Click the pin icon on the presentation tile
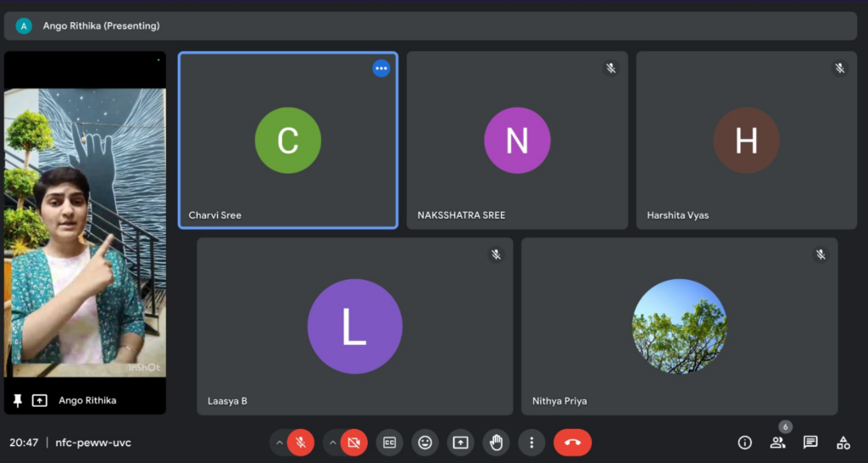 pos(18,400)
